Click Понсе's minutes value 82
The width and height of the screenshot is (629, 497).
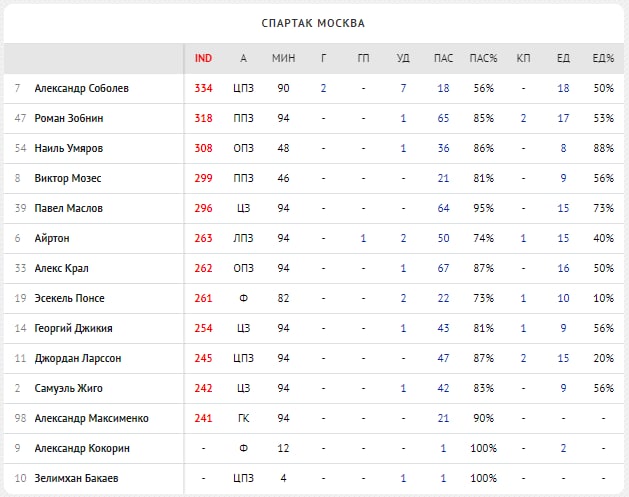pos(283,298)
